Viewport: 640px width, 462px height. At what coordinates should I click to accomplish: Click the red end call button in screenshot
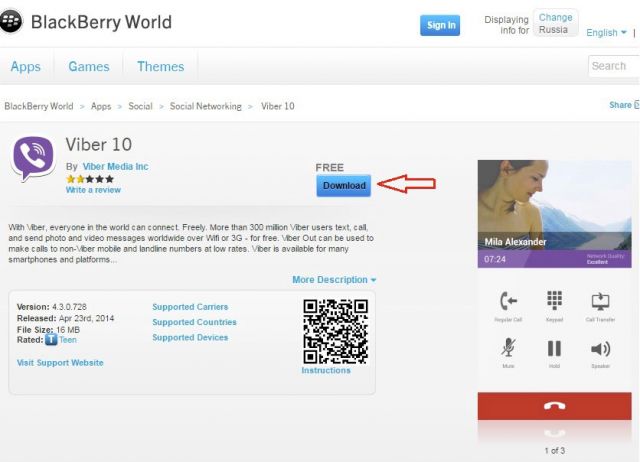pos(554,406)
